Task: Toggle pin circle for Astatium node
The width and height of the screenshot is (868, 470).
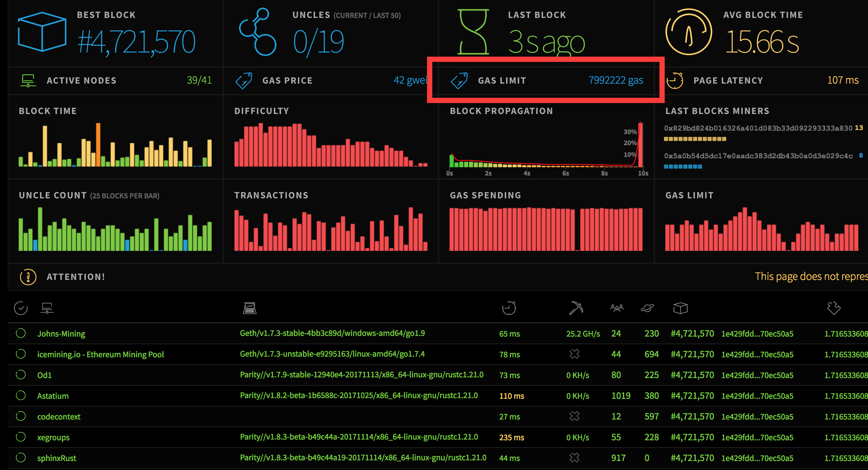Action: coord(21,396)
